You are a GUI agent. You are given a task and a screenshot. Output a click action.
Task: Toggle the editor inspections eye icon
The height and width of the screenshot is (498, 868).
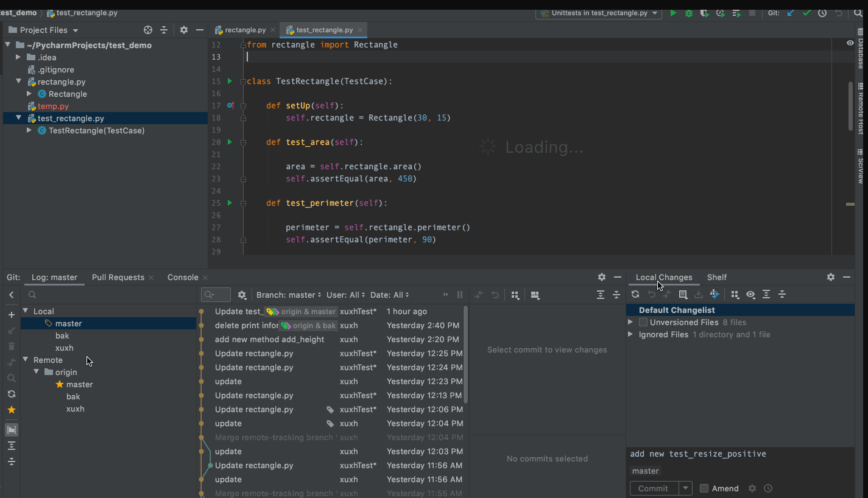[850, 43]
